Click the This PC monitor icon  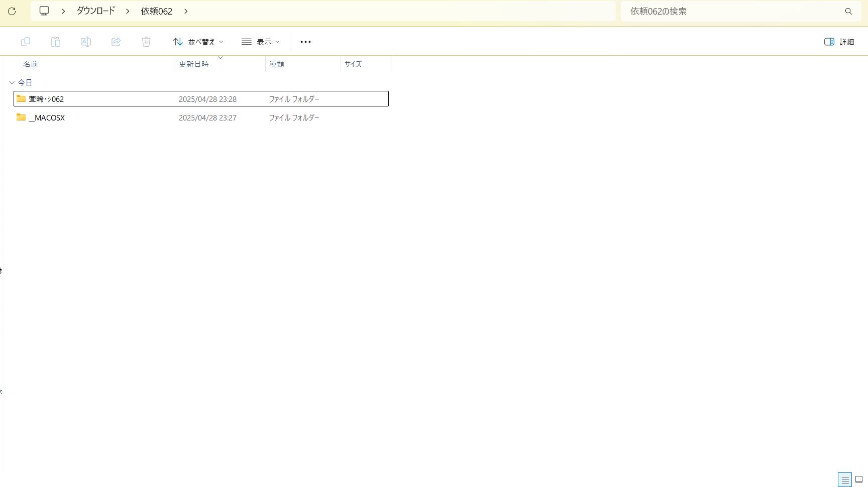point(44,11)
